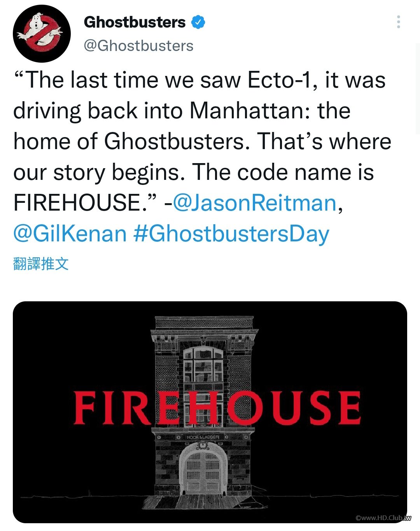Click the www.HD.Club.tw watermark
420x531 pixels.
383,518
